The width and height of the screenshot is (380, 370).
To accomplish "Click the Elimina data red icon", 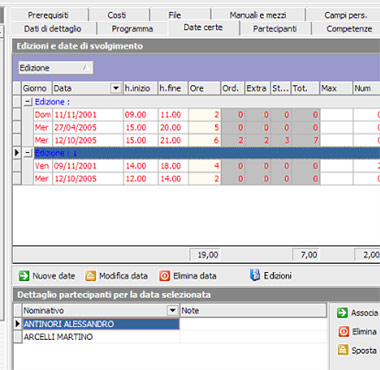I will 164,276.
